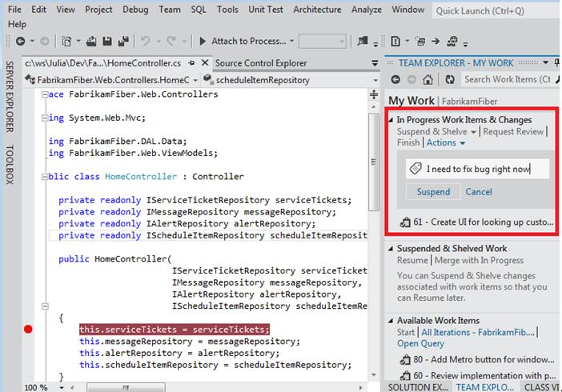Click the Request Review link

513,132
